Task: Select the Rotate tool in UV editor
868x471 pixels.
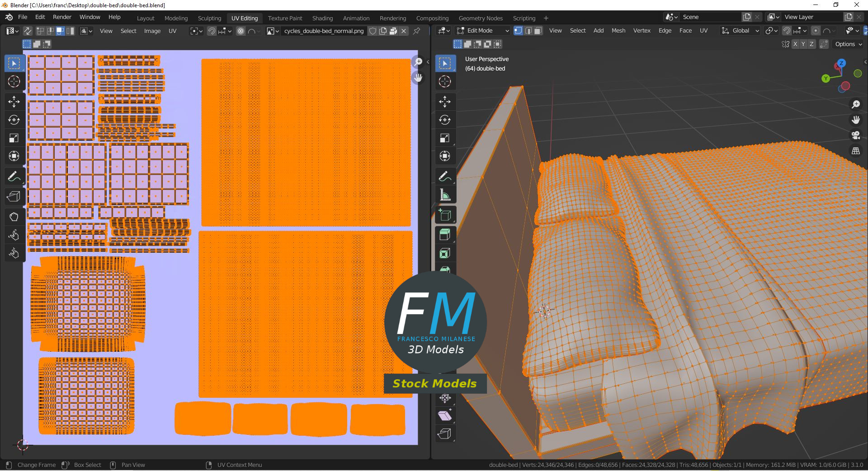Action: point(14,120)
